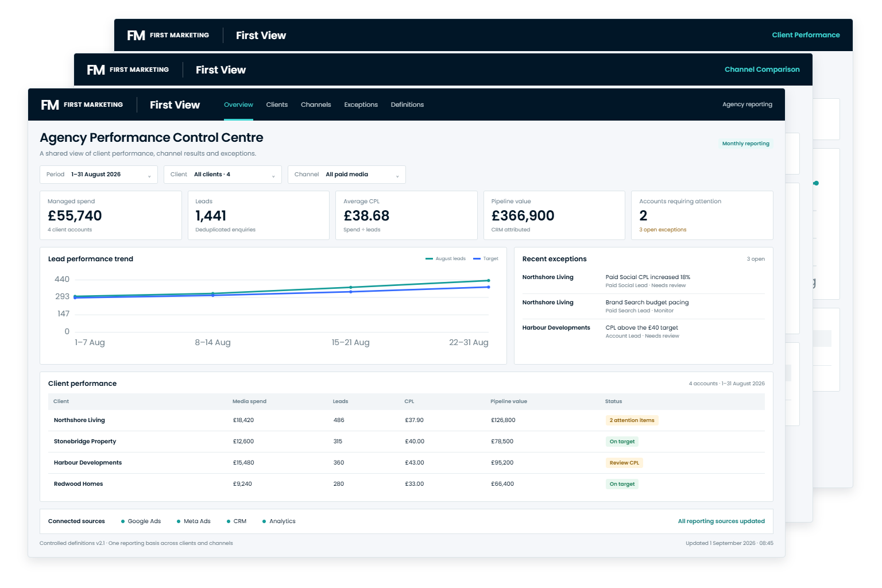Go to the Definitions tab

click(x=407, y=105)
